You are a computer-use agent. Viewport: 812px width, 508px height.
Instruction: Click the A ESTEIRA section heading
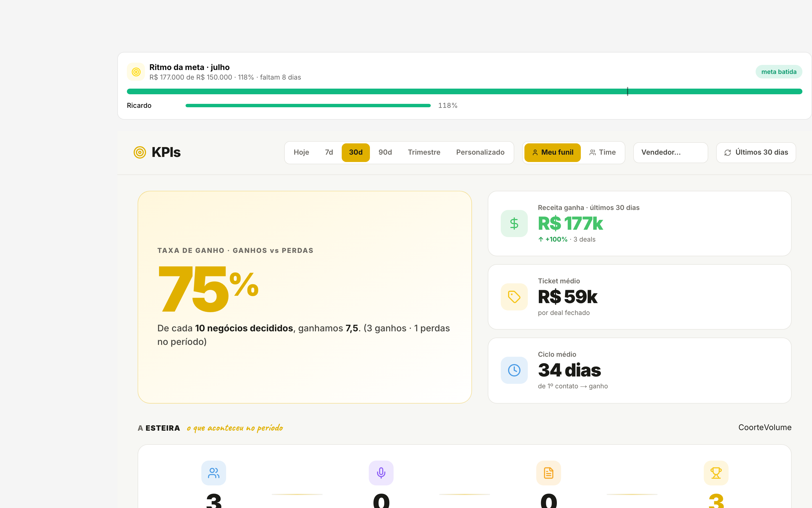pyautogui.click(x=159, y=428)
